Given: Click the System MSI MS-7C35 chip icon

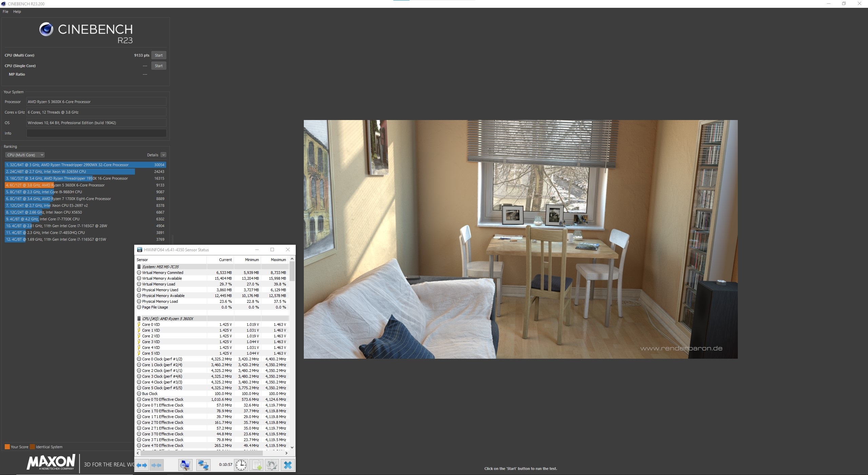Looking at the screenshot, I should (x=139, y=267).
